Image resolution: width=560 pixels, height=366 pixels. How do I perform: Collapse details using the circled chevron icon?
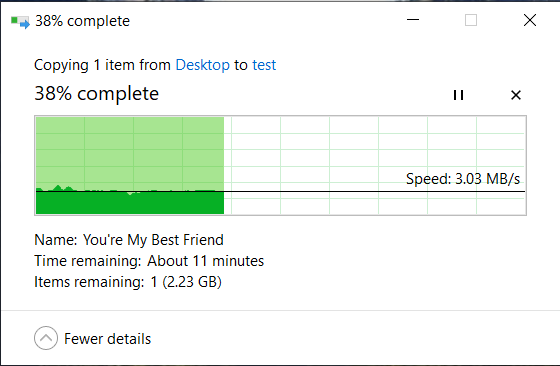(x=46, y=338)
